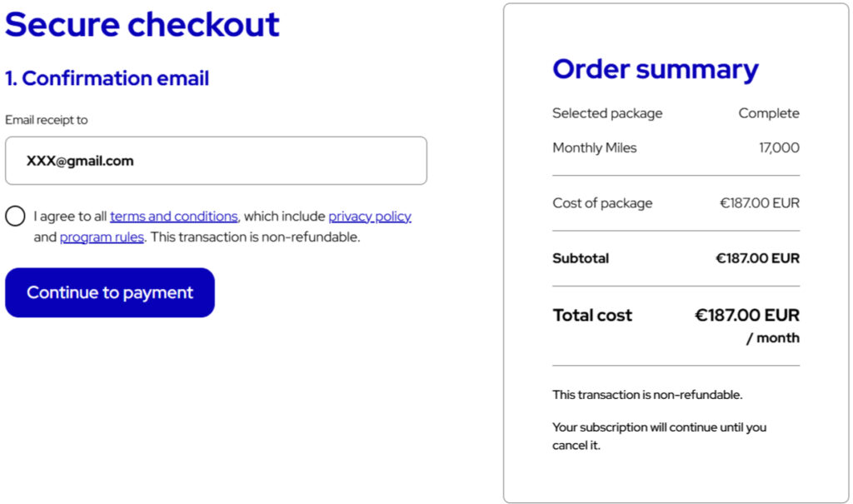Click the non-refundable notice in Order summary

[x=646, y=395]
